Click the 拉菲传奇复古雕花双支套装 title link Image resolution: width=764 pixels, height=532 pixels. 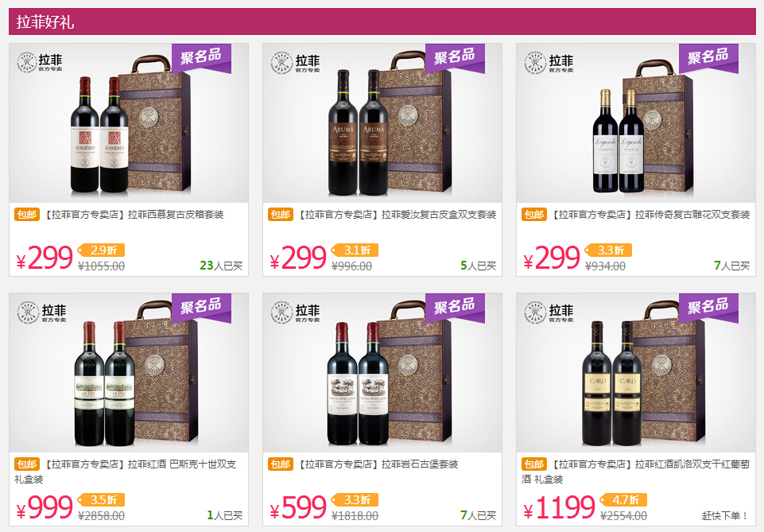pyautogui.click(x=650, y=215)
